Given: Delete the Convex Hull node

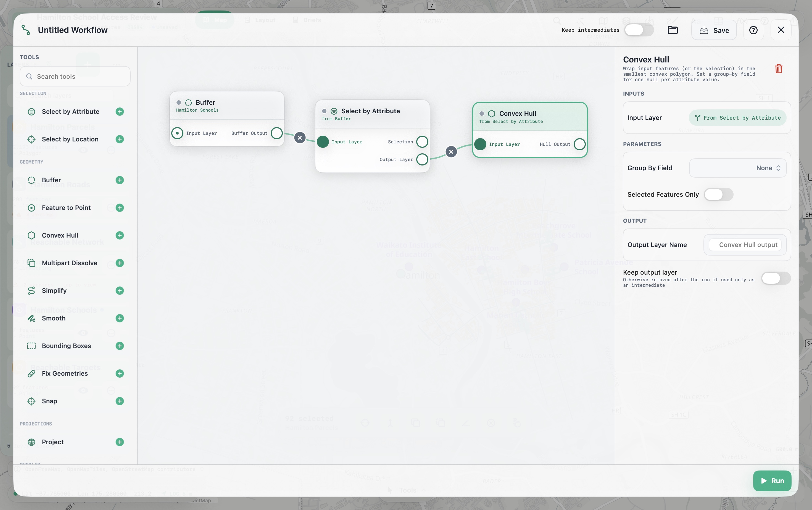Looking at the screenshot, I should [x=779, y=69].
